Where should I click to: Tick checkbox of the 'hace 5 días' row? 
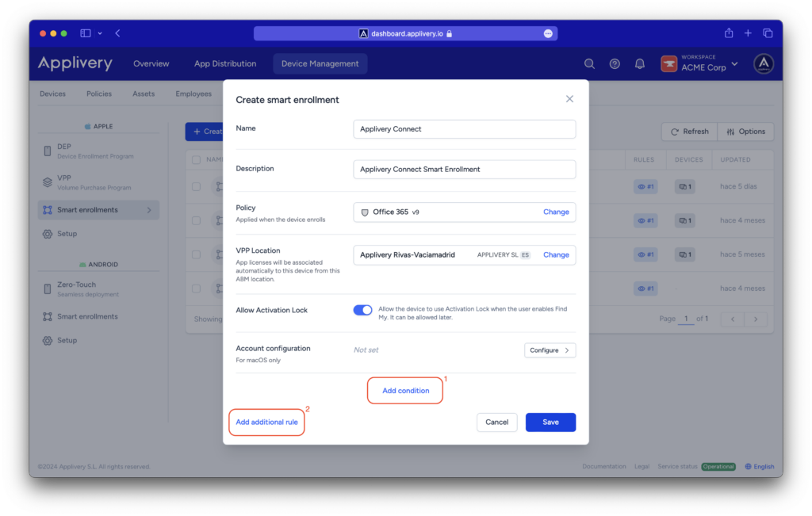(197, 186)
